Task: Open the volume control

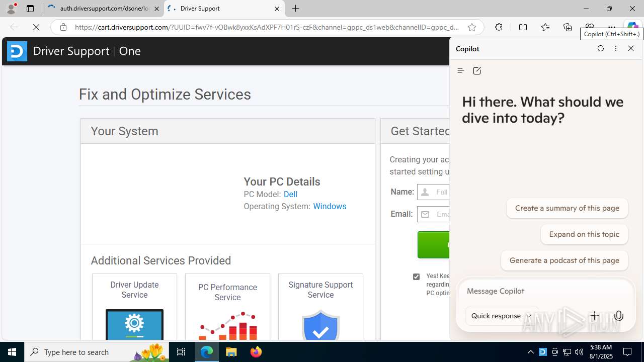Action: tap(579, 352)
